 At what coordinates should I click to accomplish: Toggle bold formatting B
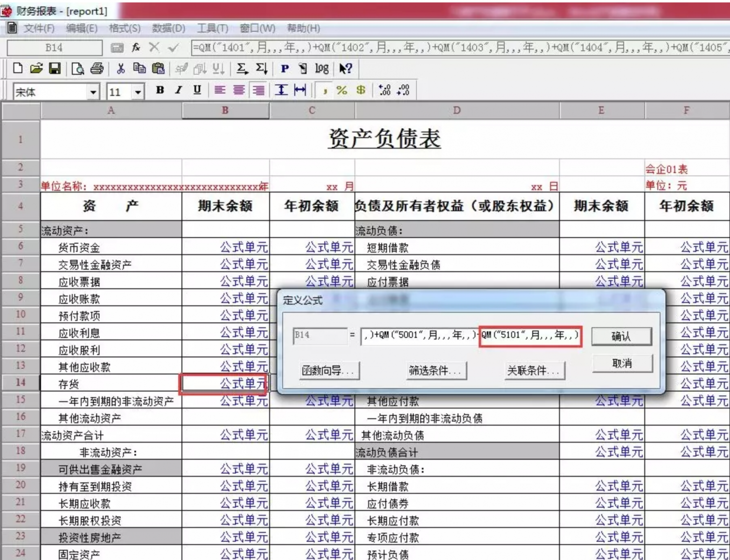(x=160, y=90)
